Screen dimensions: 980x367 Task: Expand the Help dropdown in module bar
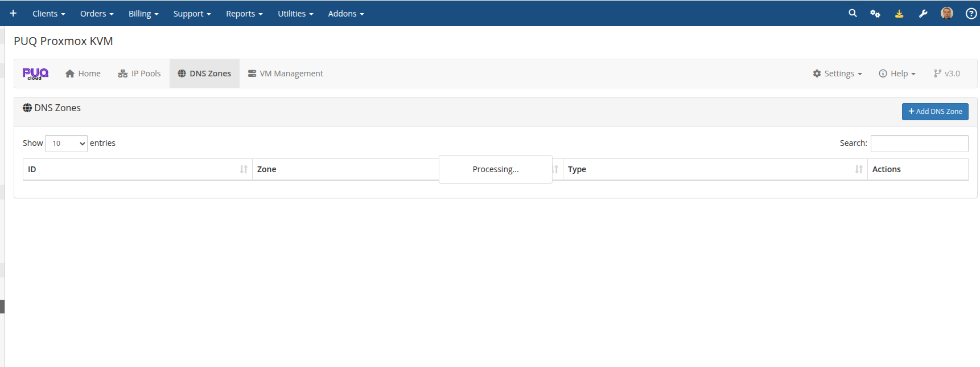click(x=897, y=74)
